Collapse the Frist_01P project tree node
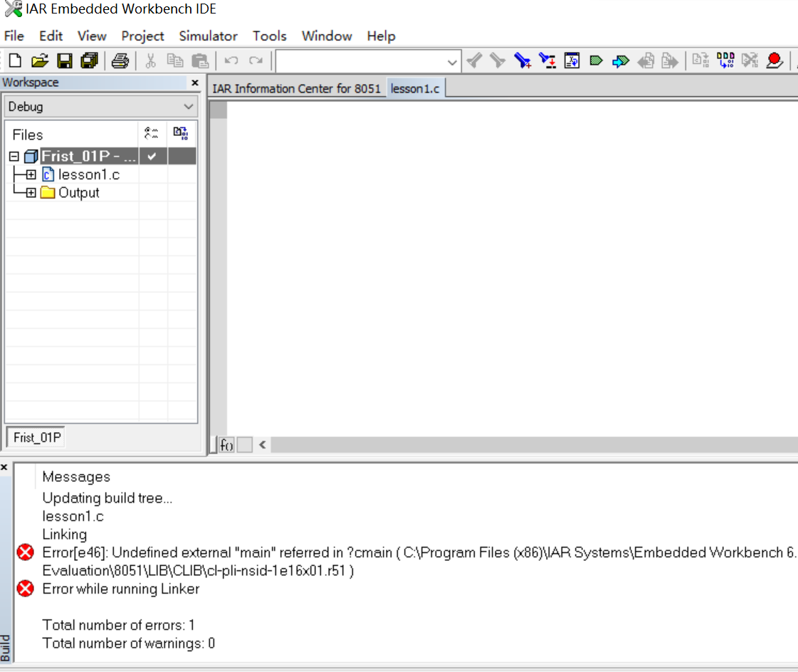 [14, 157]
